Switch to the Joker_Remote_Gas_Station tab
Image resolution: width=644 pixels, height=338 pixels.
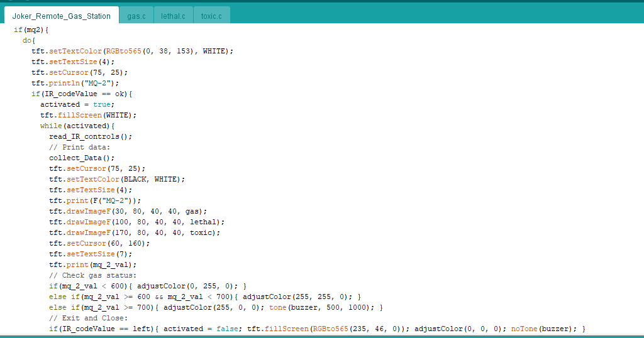tap(61, 16)
